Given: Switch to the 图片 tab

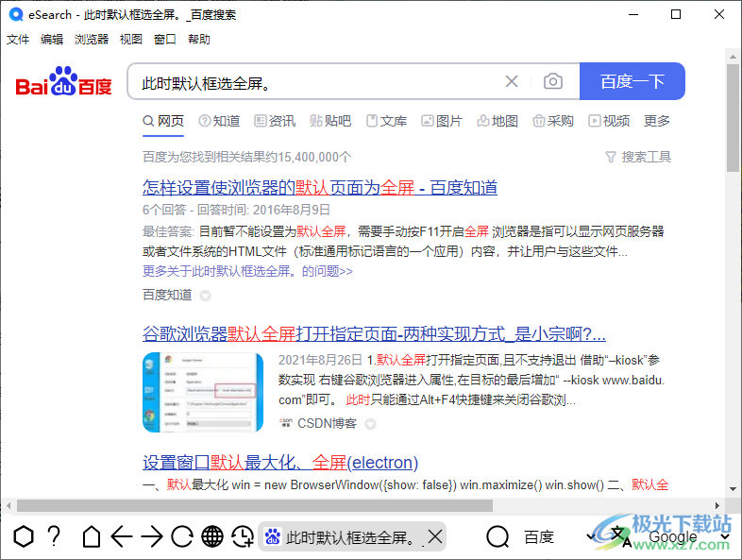Looking at the screenshot, I should point(442,121).
